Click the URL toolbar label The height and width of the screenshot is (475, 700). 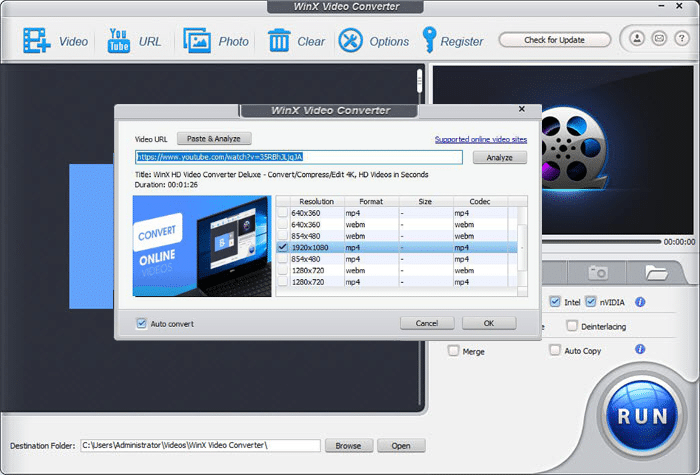tap(150, 42)
